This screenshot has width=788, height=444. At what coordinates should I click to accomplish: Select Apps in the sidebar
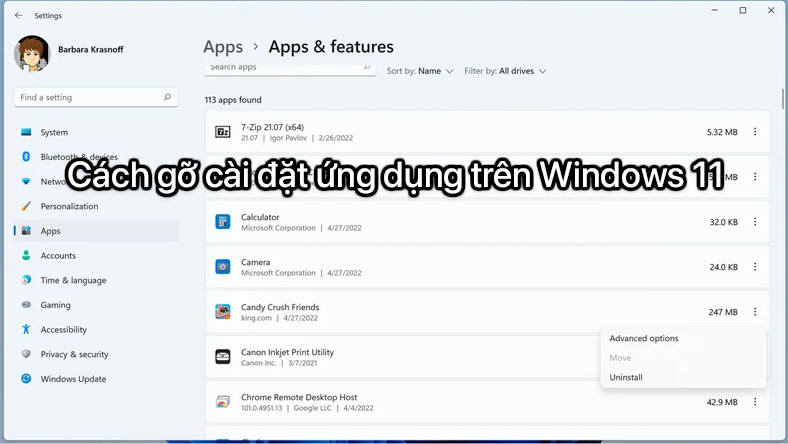[x=96, y=231]
